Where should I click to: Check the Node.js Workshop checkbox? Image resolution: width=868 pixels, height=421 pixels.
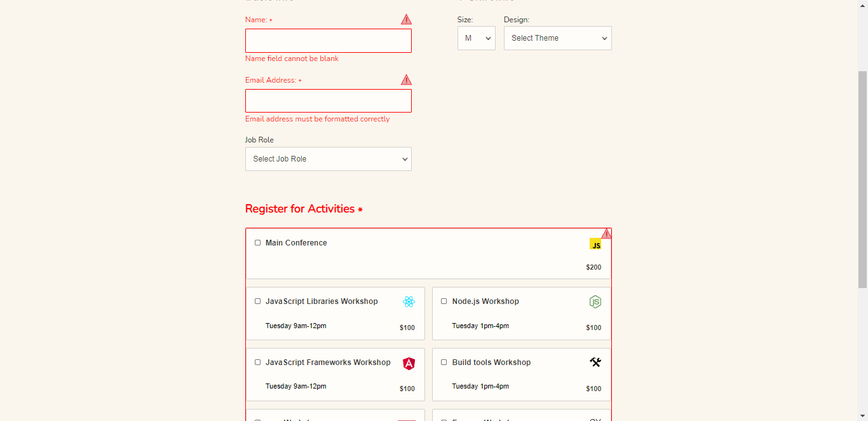[x=444, y=301]
